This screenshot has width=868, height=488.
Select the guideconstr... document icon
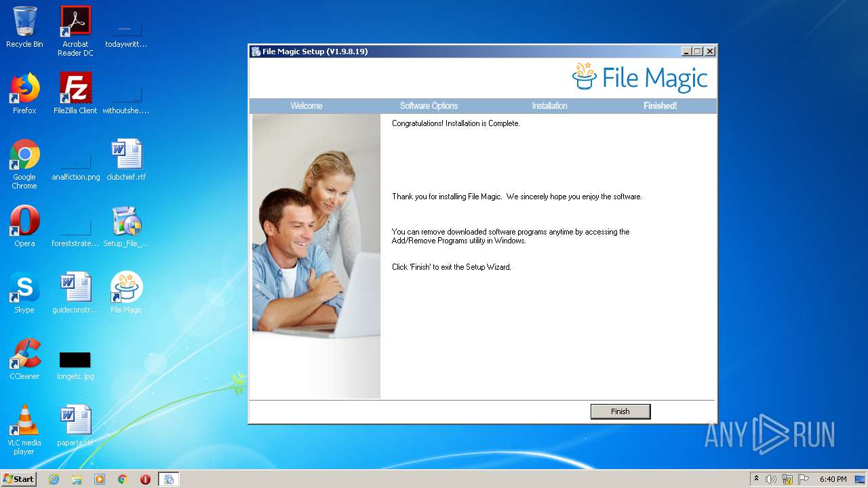pyautogui.click(x=75, y=293)
